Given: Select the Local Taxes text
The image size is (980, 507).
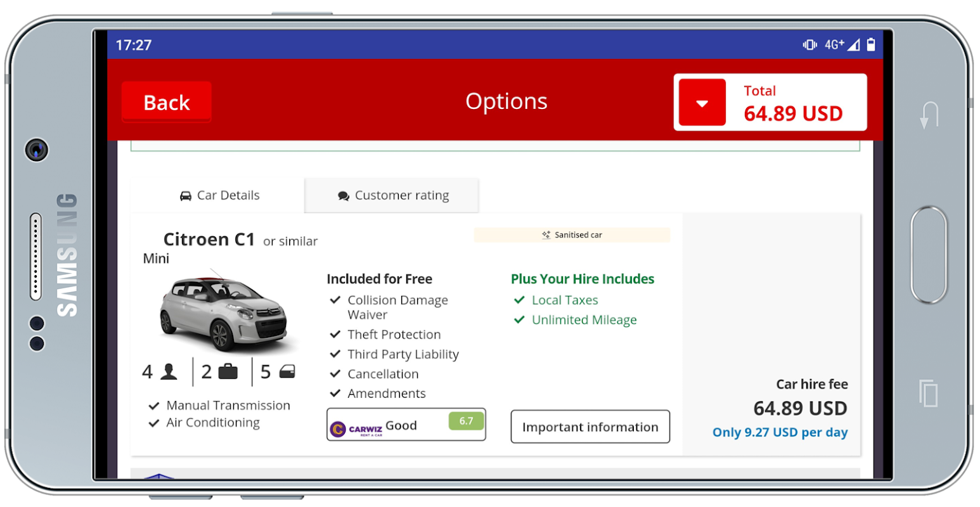Looking at the screenshot, I should pyautogui.click(x=565, y=300).
